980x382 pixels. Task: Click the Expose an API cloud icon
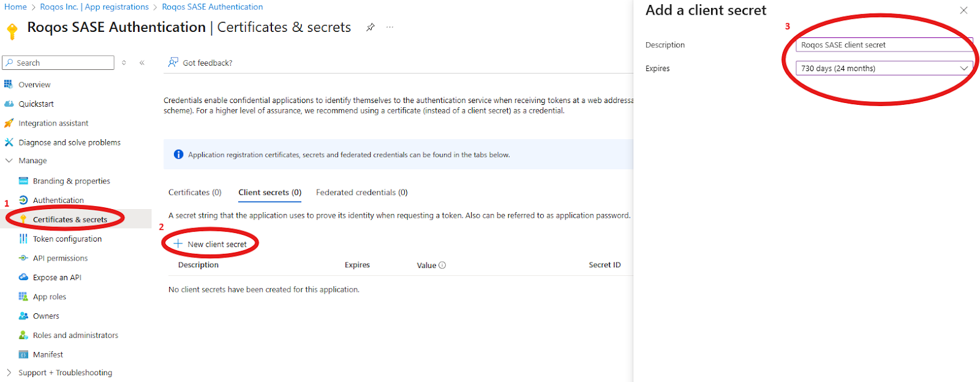click(23, 277)
